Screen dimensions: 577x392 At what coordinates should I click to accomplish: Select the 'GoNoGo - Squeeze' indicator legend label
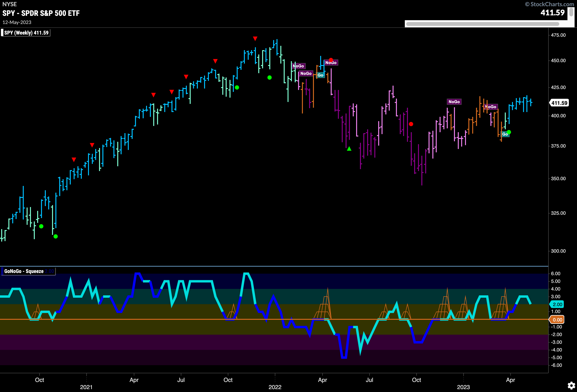28,271
